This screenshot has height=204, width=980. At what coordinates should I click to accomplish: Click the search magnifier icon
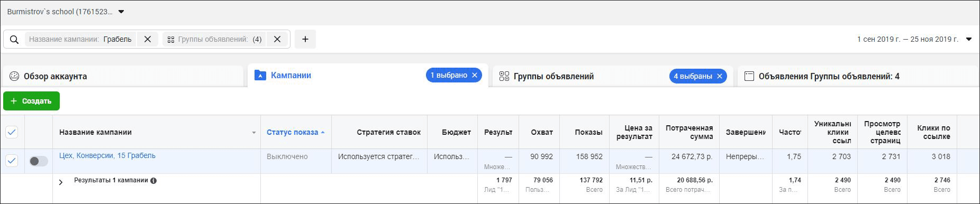(14, 40)
